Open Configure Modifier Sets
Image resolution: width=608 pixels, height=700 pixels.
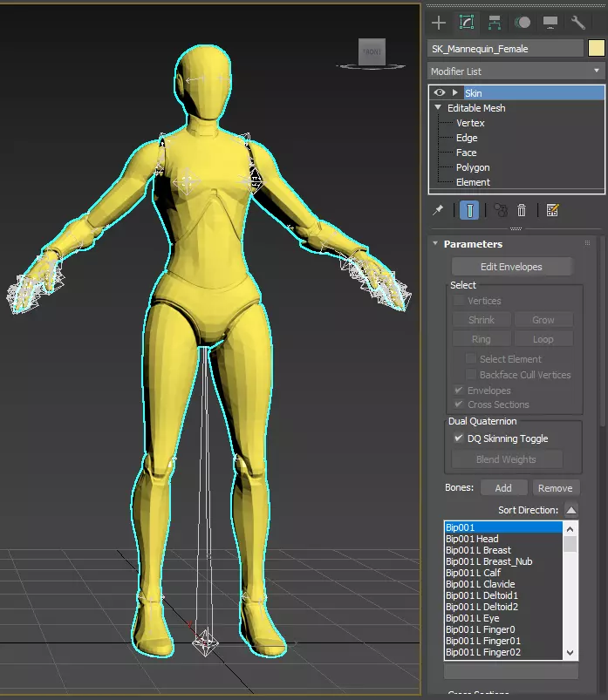click(551, 210)
